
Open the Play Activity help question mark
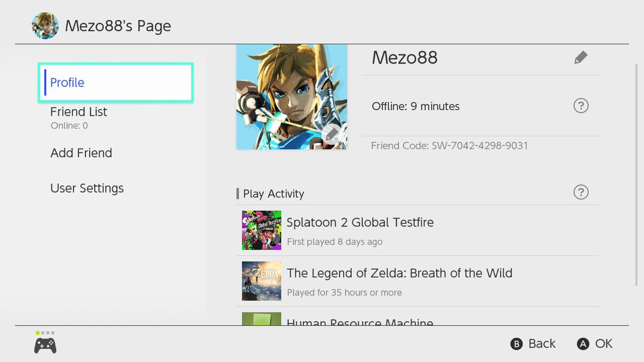(581, 192)
